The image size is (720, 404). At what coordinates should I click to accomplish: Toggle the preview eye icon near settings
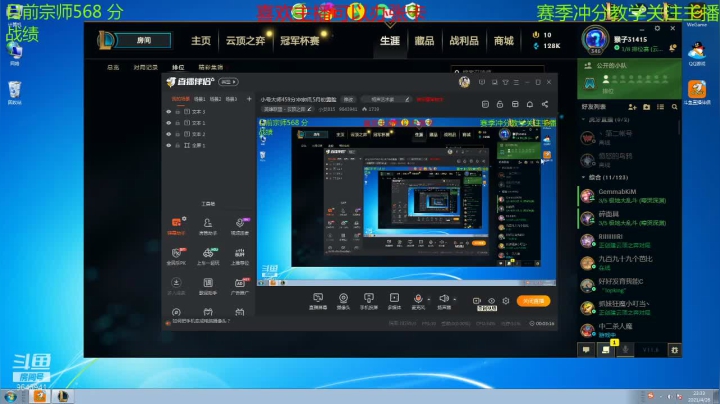(x=491, y=301)
